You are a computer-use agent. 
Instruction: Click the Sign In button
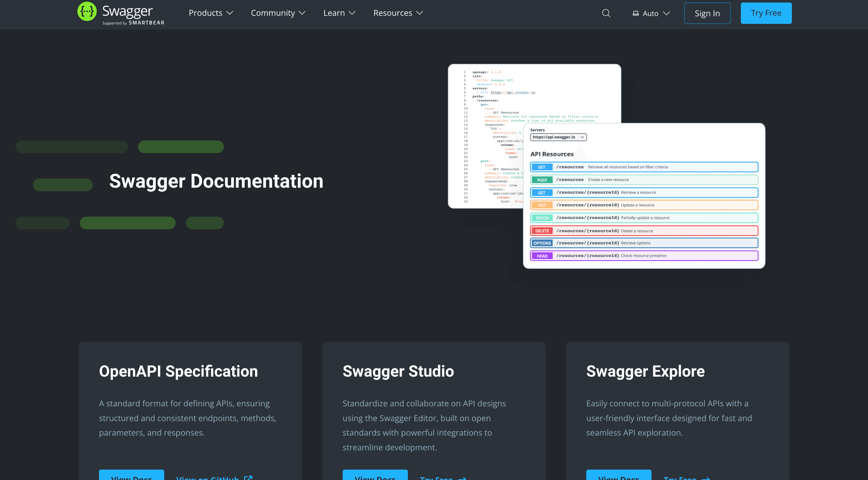pyautogui.click(x=707, y=13)
